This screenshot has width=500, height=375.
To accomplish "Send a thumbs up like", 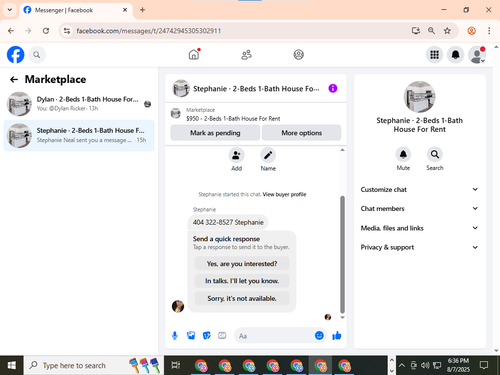I will click(x=337, y=335).
